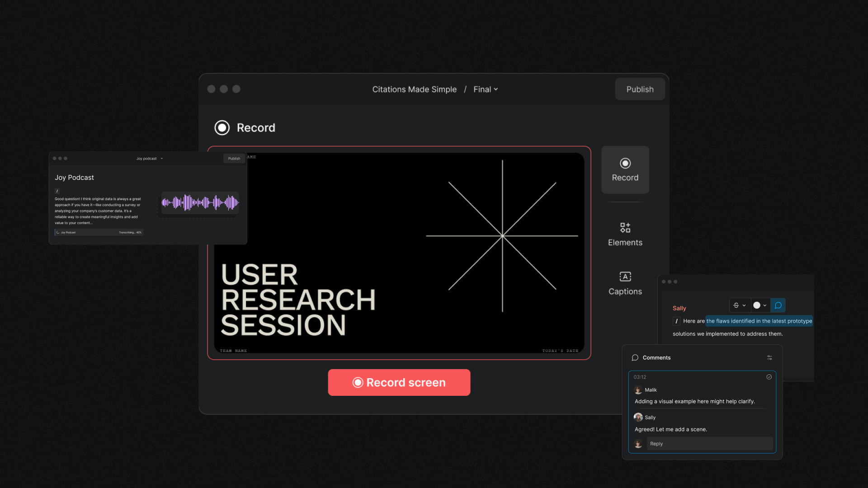Click Malik's avatar in the comment thread
The width and height of the screenshot is (868, 488).
(x=638, y=390)
